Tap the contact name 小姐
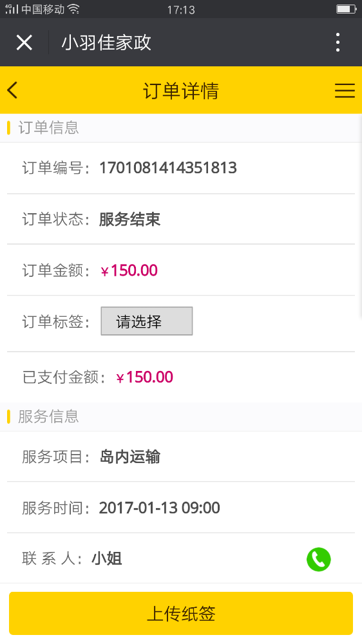 (x=107, y=559)
